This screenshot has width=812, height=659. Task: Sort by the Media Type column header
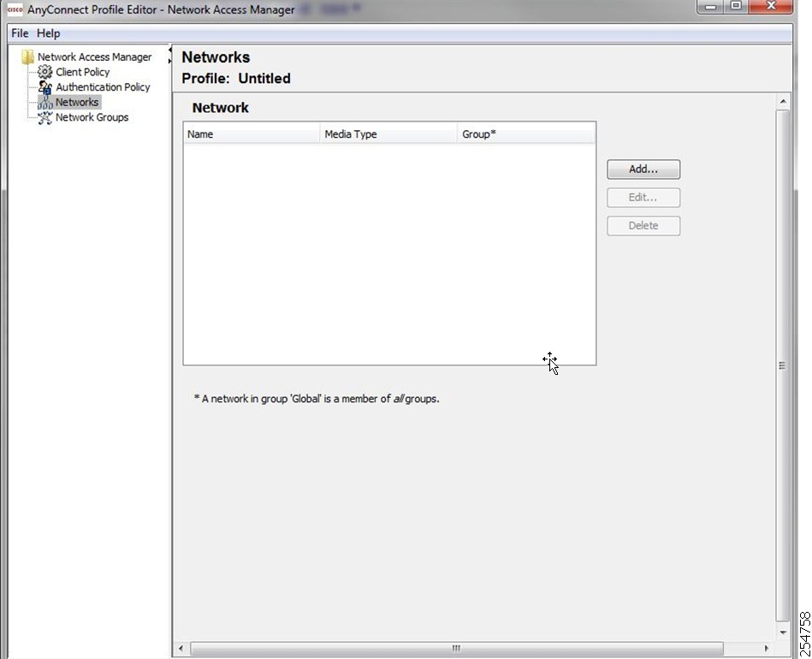(389, 134)
